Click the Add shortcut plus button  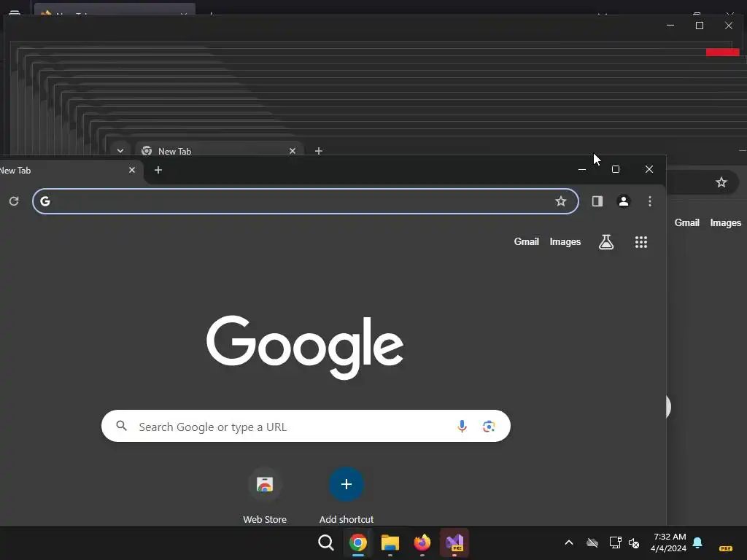coord(347,484)
